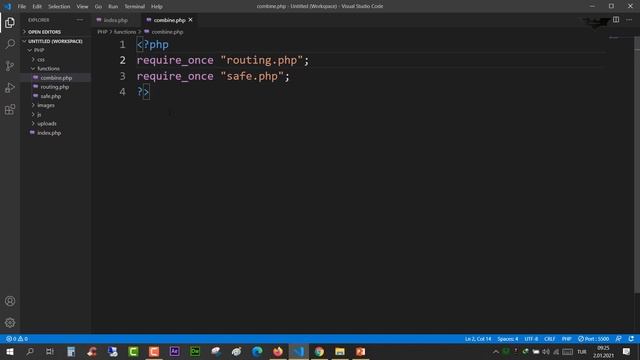The image size is (640, 360).
Task: Open Microsoft Edge from taskbar
Action: point(257,351)
